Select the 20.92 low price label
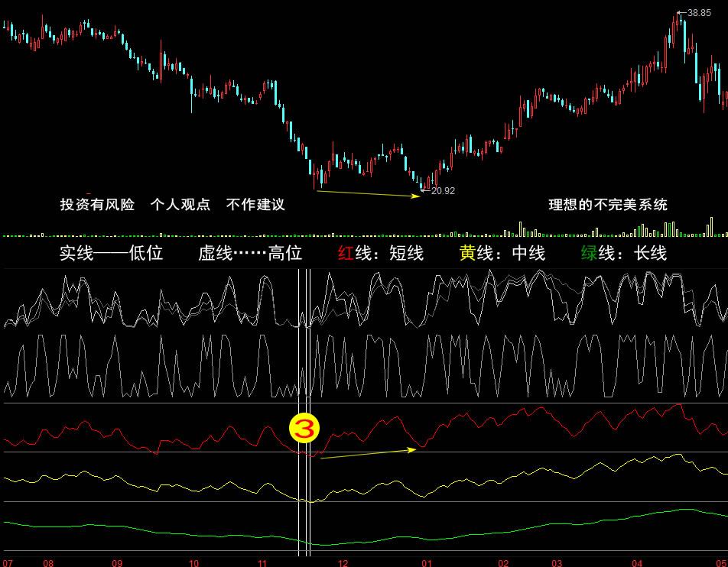Image resolution: width=728 pixels, height=567 pixels. [443, 191]
